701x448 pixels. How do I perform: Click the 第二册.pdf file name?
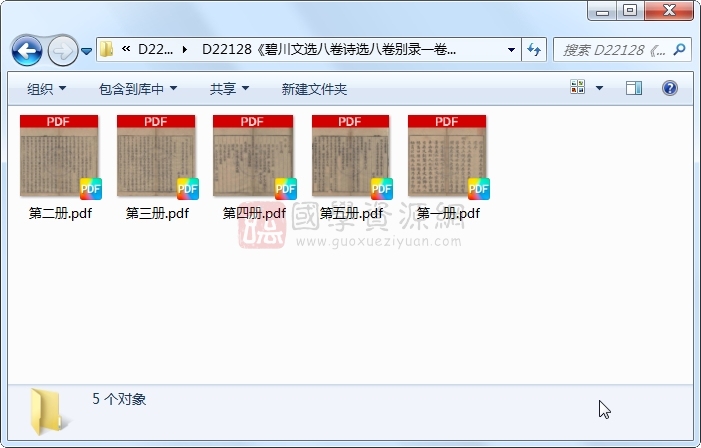60,213
